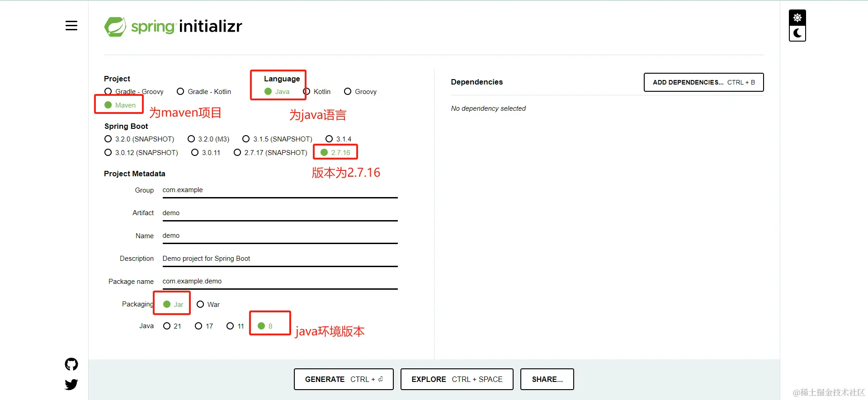Click the Explore button
This screenshot has width=868, height=400.
click(457, 379)
